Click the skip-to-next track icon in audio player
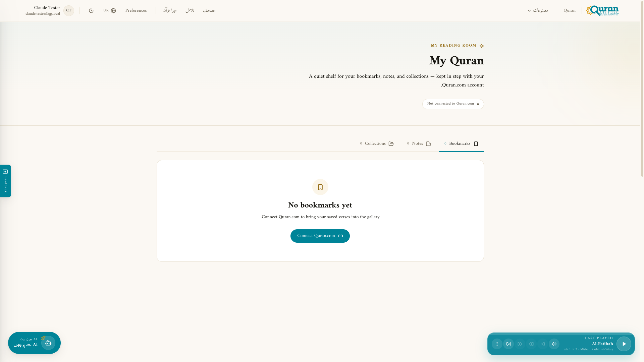The height and width of the screenshot is (362, 644). tap(508, 344)
